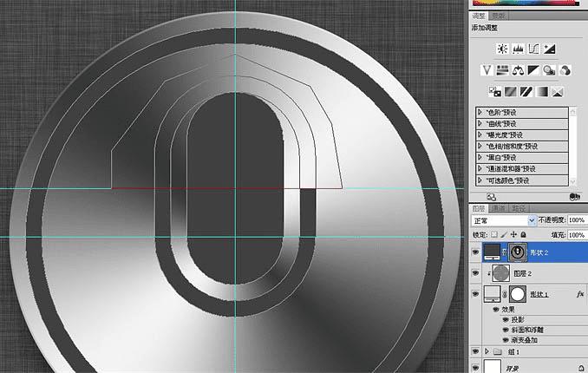The image size is (588, 373).
Task: Expand the 曝光度 presets list
Action: 480,134
